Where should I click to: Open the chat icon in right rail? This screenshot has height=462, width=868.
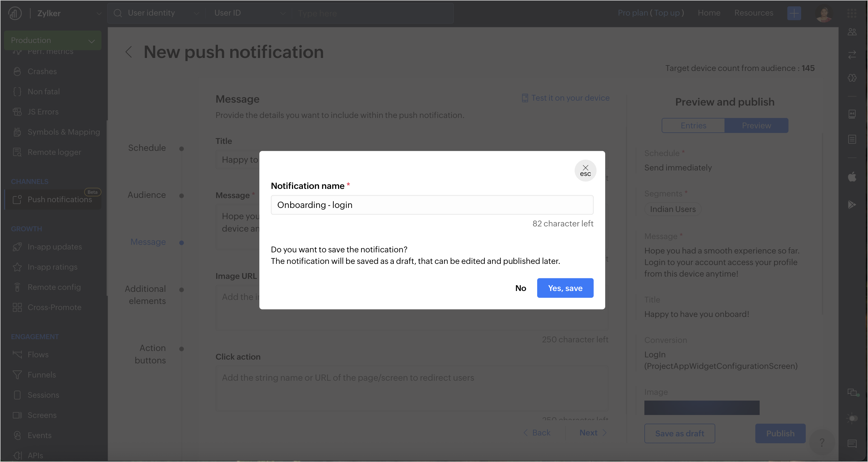852,392
